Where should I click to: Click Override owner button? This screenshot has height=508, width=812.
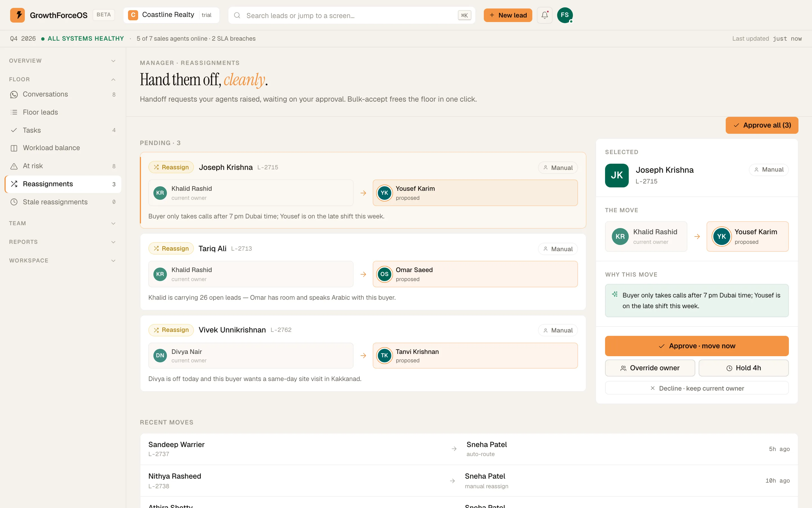coord(650,368)
